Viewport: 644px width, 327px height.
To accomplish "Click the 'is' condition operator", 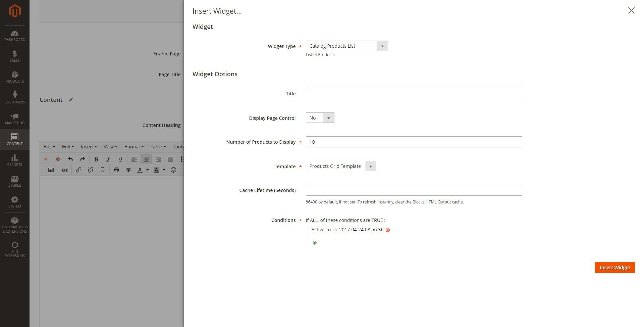I will pos(335,230).
